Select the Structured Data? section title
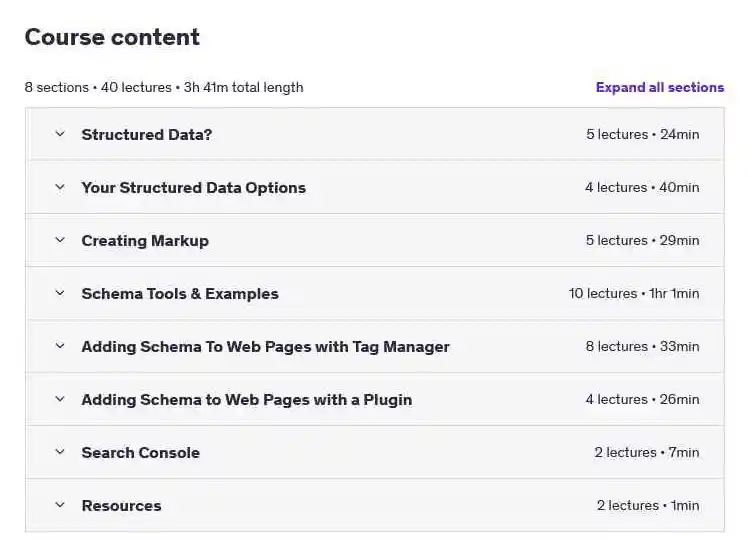 coord(147,135)
